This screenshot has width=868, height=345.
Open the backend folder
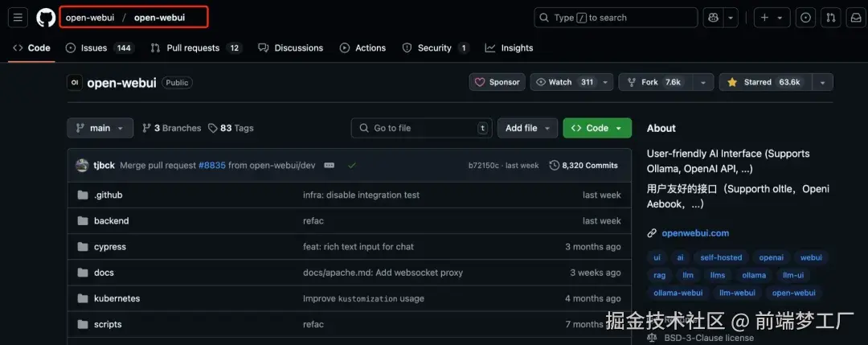tap(111, 221)
